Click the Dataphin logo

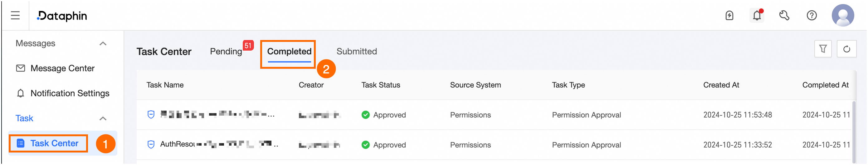click(x=62, y=16)
